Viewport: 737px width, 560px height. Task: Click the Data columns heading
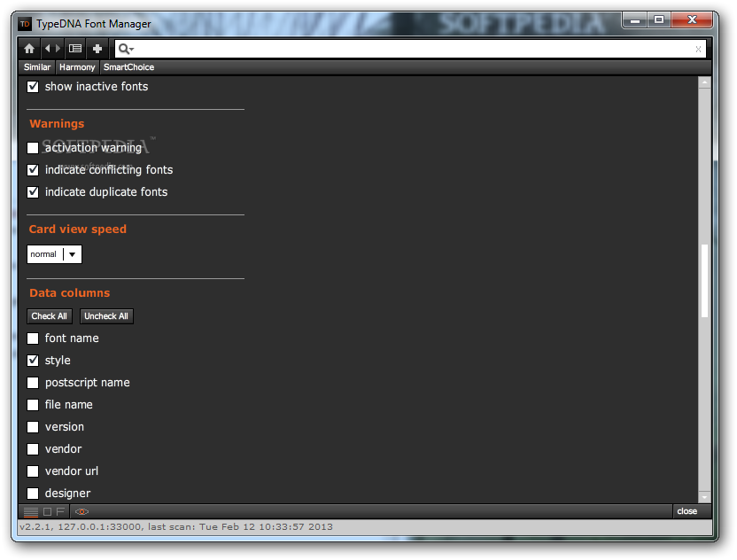point(70,293)
